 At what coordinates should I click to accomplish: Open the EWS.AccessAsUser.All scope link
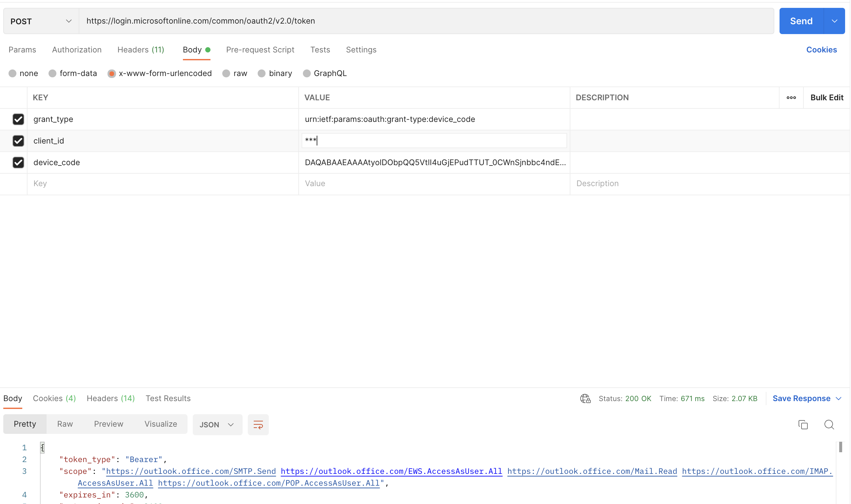point(392,472)
